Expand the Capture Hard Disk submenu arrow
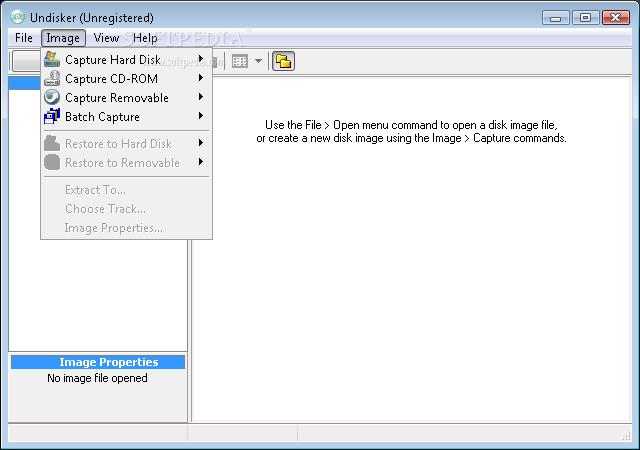This screenshot has width=640, height=450. [201, 59]
